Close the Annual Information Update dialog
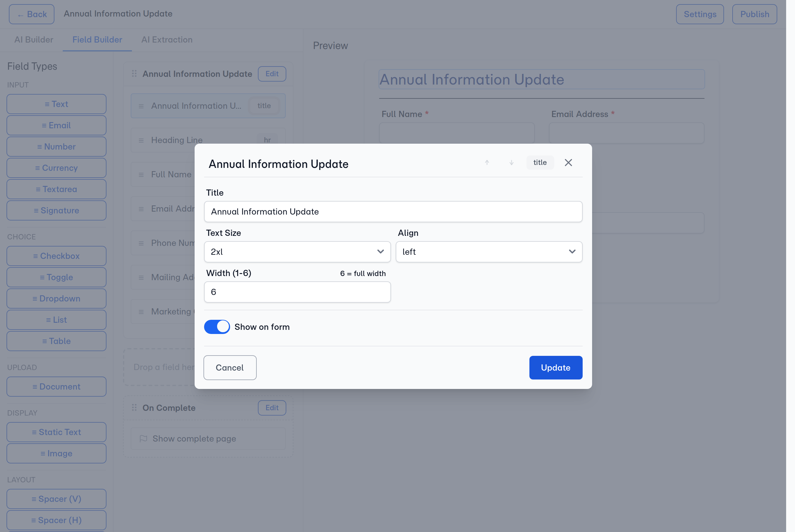The width and height of the screenshot is (795, 532). [x=568, y=163]
